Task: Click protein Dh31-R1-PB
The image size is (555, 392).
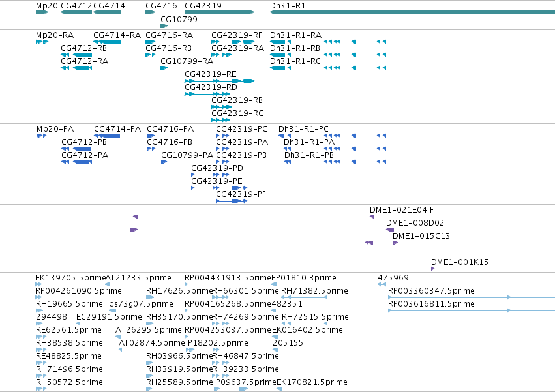Action: pyautogui.click(x=309, y=155)
